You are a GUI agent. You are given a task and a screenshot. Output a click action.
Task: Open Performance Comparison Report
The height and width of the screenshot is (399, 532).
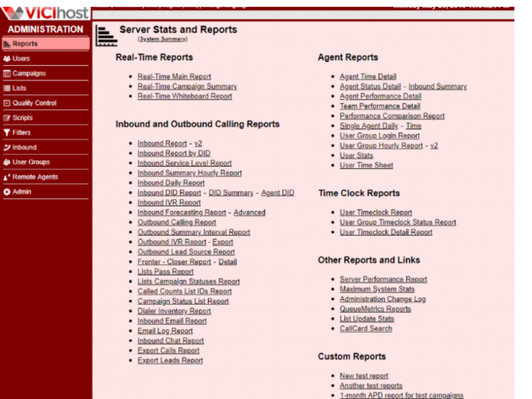392,116
